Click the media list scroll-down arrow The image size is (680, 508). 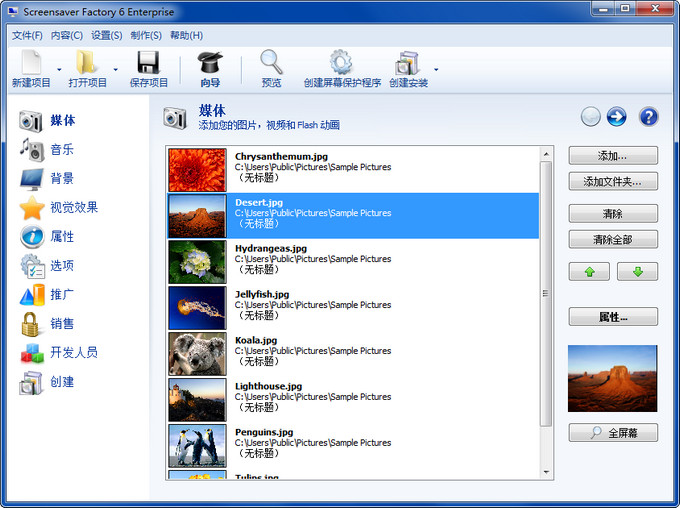546,472
